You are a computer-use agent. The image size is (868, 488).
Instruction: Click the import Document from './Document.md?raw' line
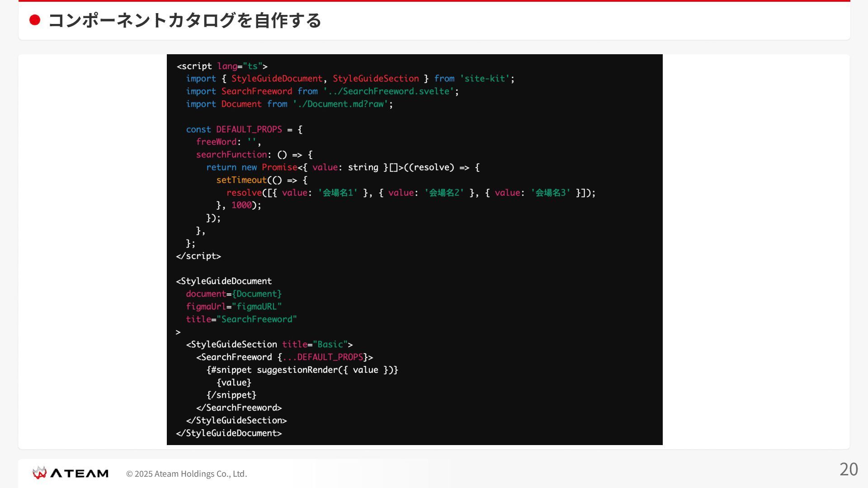289,104
